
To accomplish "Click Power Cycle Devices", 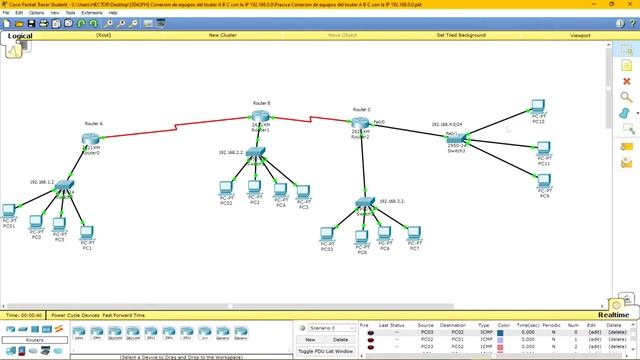I will 75,315.
